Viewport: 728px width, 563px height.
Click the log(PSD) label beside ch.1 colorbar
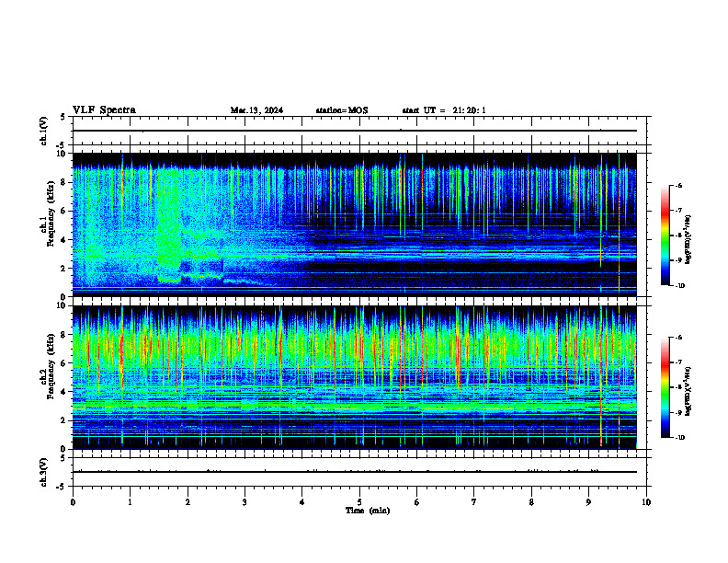click(688, 239)
